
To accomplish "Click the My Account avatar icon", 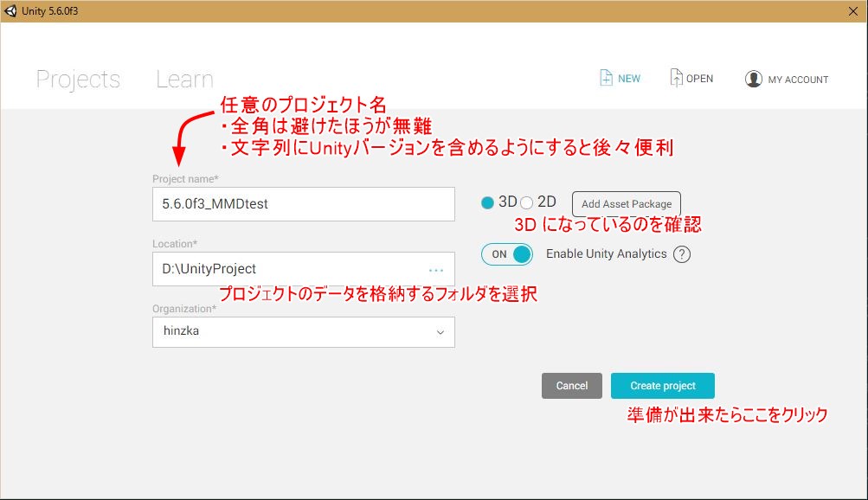I will pyautogui.click(x=754, y=79).
